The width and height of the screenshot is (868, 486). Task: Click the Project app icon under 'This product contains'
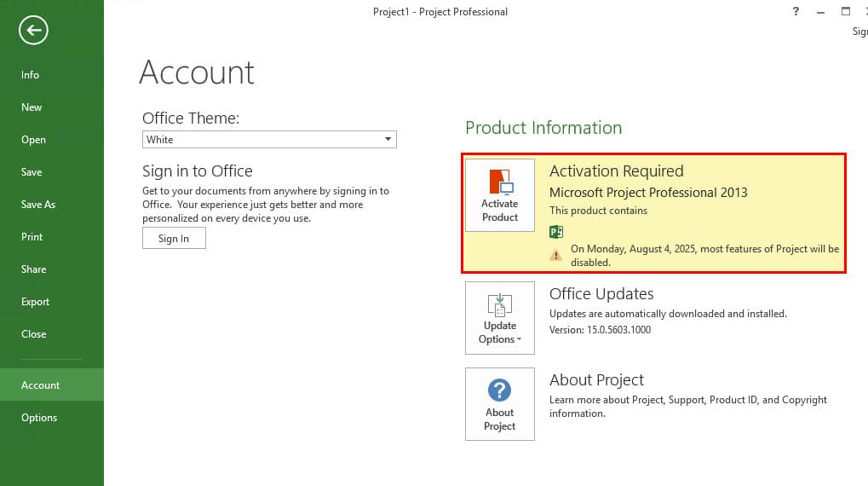[x=556, y=232]
